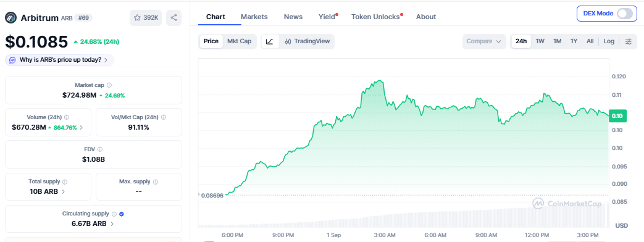
Task: Select the 1W time range
Action: pos(540,41)
